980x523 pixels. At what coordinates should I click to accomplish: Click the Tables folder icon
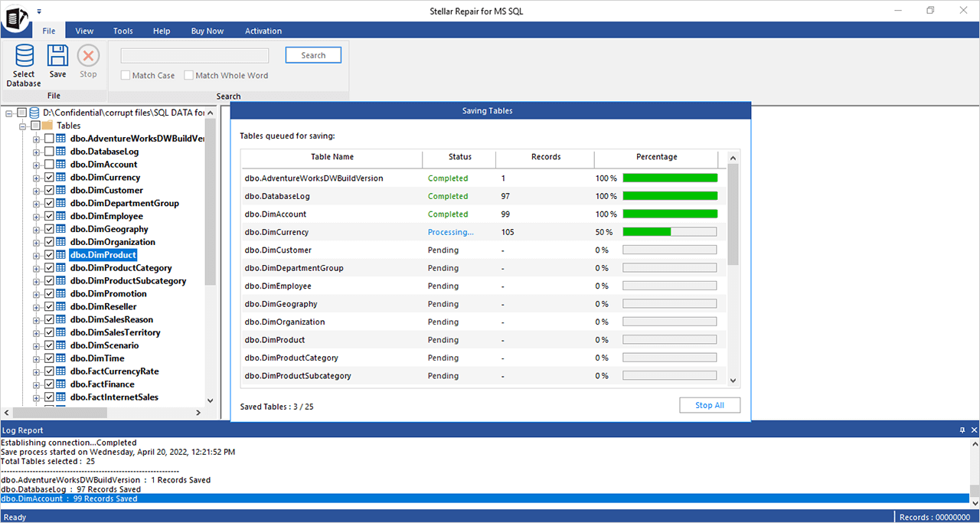[x=47, y=126]
